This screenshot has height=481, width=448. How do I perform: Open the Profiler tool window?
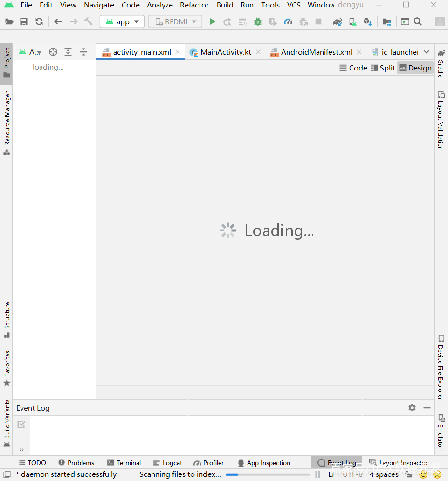pyautogui.click(x=208, y=463)
